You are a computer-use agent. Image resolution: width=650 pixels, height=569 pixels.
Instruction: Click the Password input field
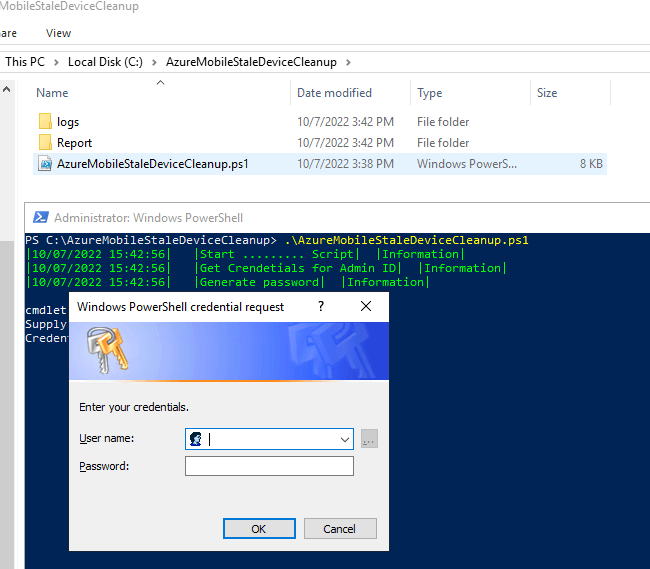[269, 466]
